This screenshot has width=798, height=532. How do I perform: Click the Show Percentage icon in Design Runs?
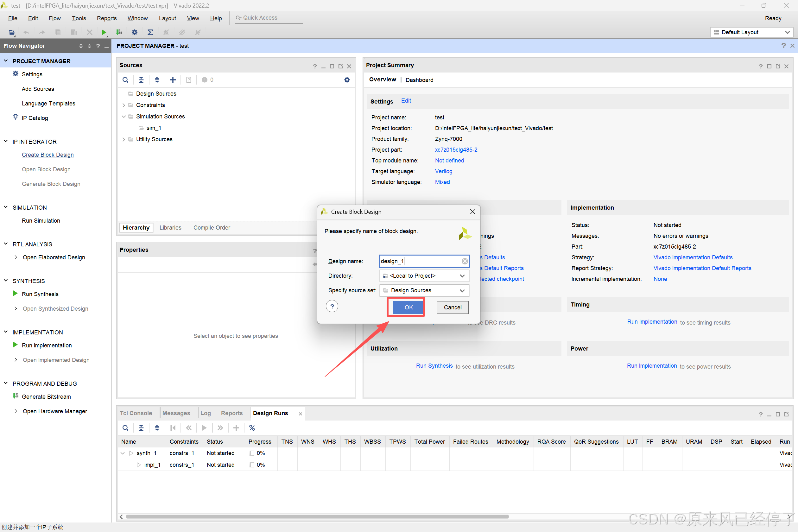[x=252, y=428]
